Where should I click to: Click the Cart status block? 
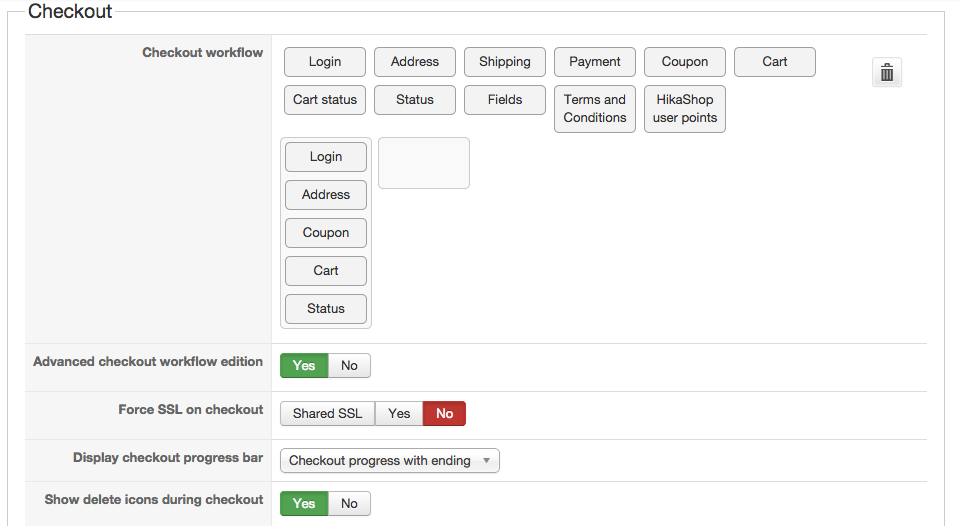click(x=325, y=100)
